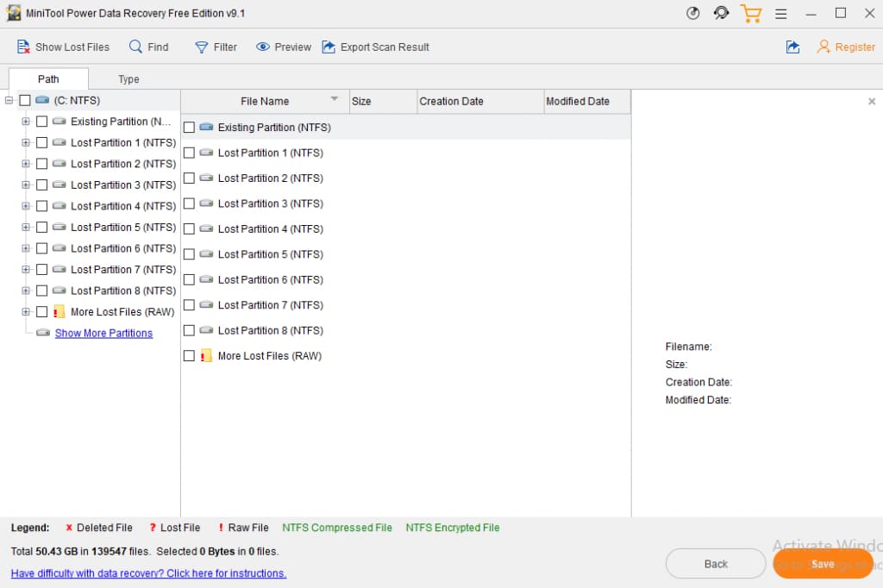Image resolution: width=883 pixels, height=588 pixels.
Task: Click Lost Partition 4 drive icon in file list
Action: coord(207,228)
